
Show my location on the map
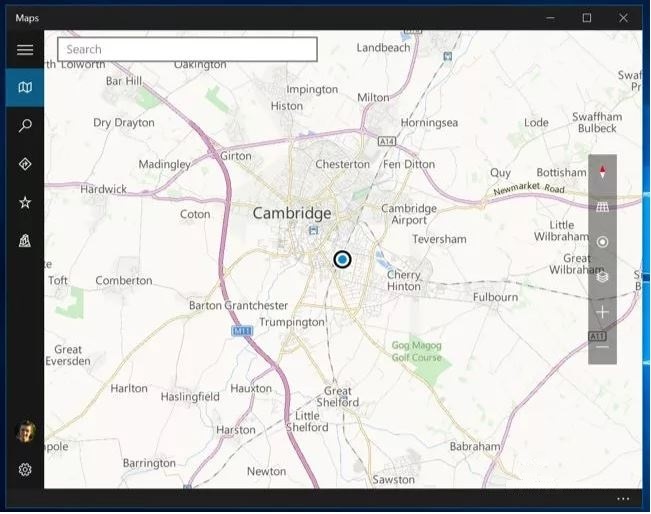click(602, 242)
